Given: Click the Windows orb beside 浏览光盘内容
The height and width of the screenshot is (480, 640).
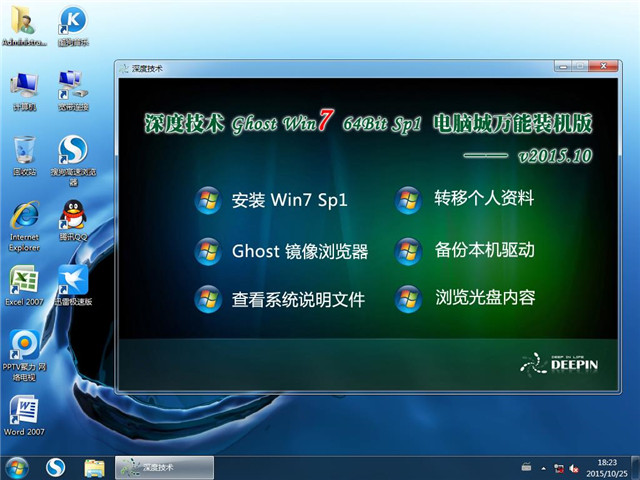Looking at the screenshot, I should [408, 299].
